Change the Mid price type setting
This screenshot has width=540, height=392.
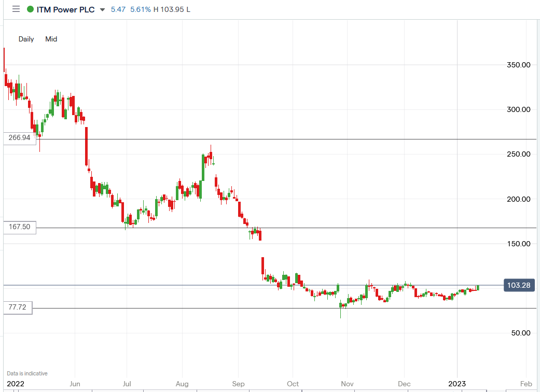[x=51, y=39]
